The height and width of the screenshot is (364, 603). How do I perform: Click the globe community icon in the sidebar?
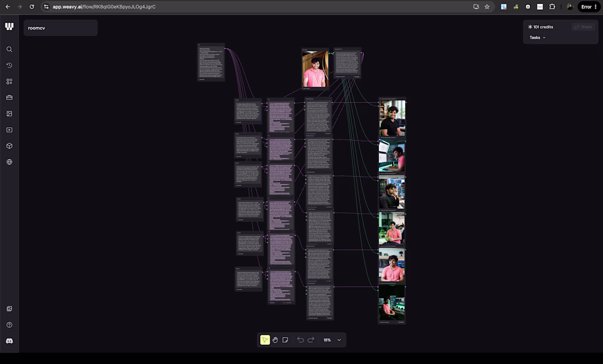point(9,162)
